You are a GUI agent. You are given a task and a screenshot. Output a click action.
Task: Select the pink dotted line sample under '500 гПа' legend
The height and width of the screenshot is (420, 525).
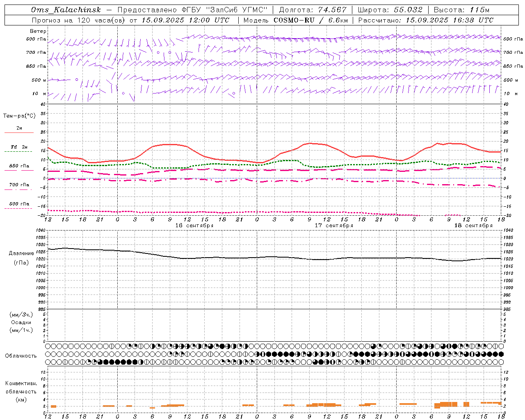pyautogui.click(x=18, y=208)
